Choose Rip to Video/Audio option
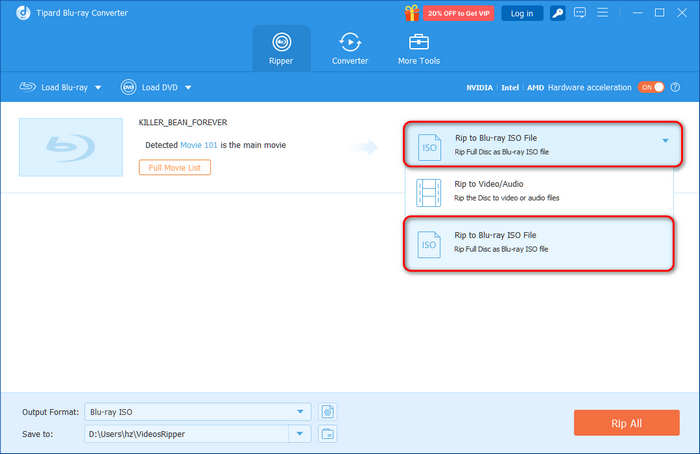Screen dimensions: 700x454 pos(539,192)
